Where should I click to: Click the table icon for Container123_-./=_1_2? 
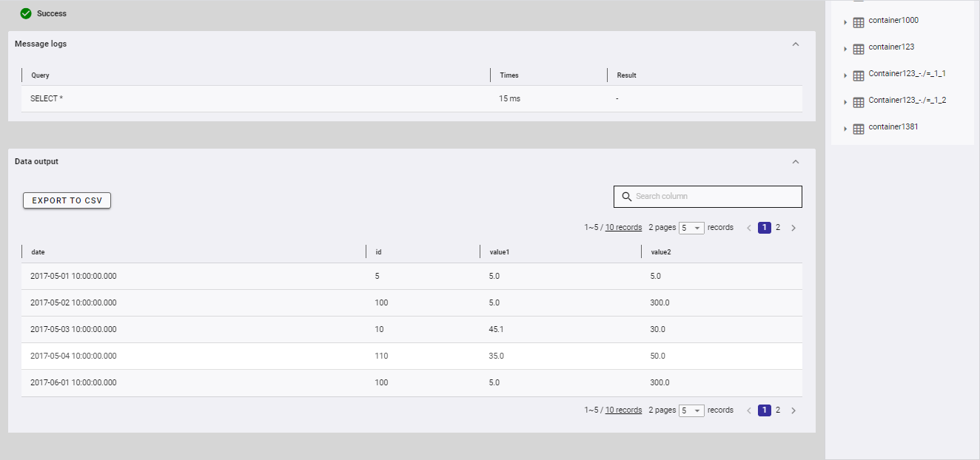859,103
